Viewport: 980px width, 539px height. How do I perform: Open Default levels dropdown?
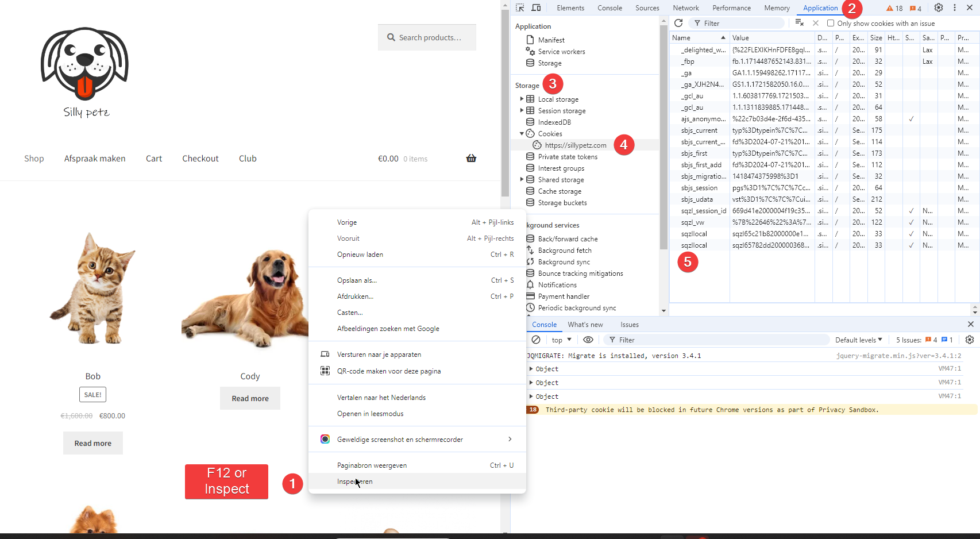tap(859, 340)
